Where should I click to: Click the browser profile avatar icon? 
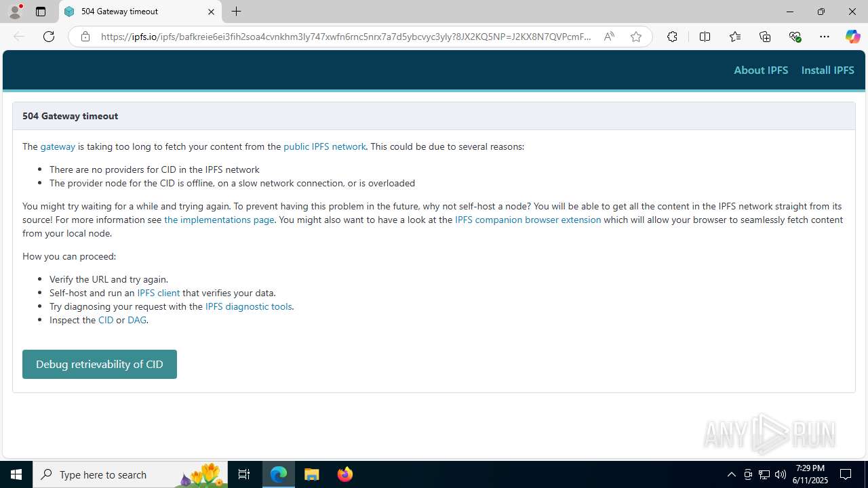click(15, 12)
